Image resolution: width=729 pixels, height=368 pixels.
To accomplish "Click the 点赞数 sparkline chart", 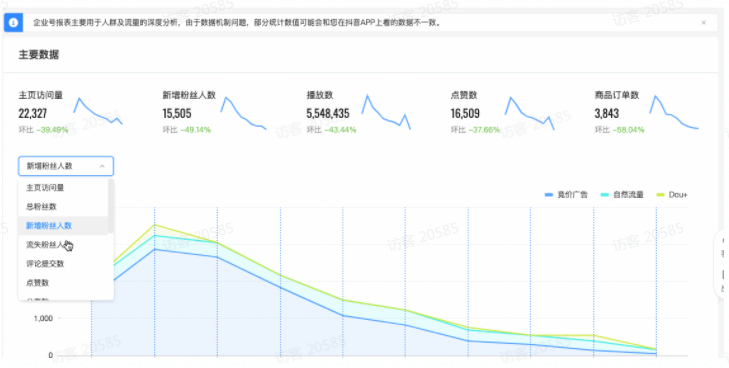I will click(x=530, y=113).
